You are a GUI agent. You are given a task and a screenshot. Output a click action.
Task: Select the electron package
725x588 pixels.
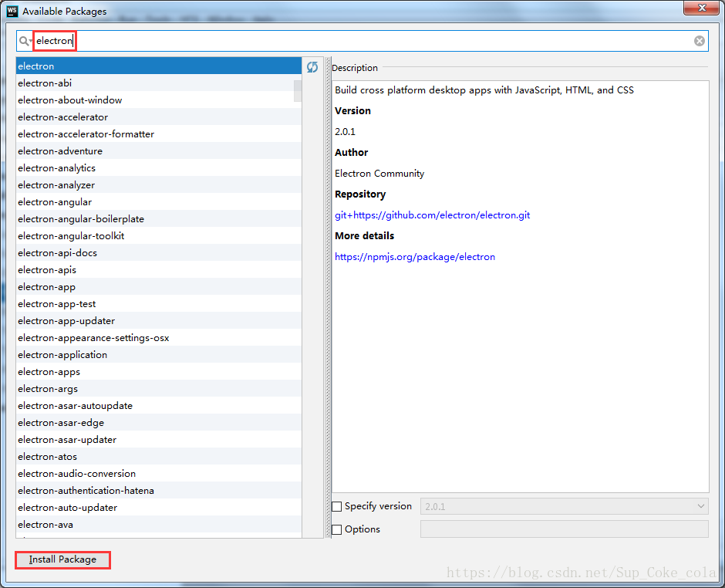pyautogui.click(x=159, y=66)
